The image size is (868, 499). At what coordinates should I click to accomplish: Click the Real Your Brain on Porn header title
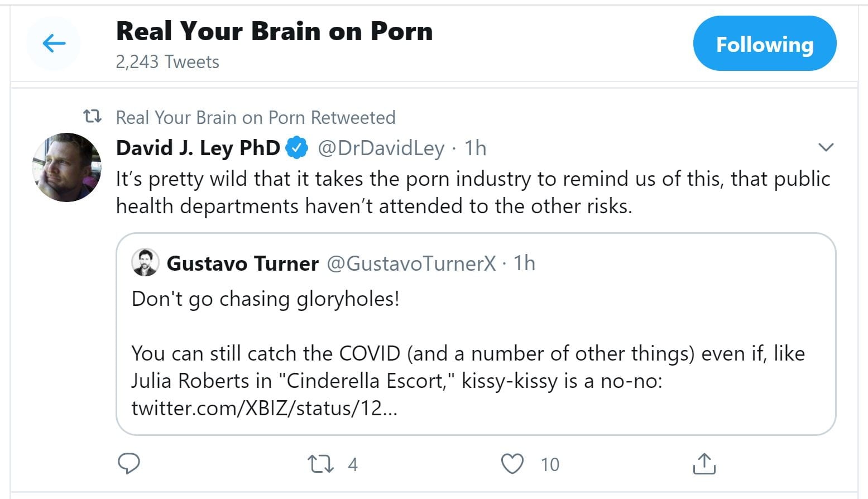(x=274, y=31)
